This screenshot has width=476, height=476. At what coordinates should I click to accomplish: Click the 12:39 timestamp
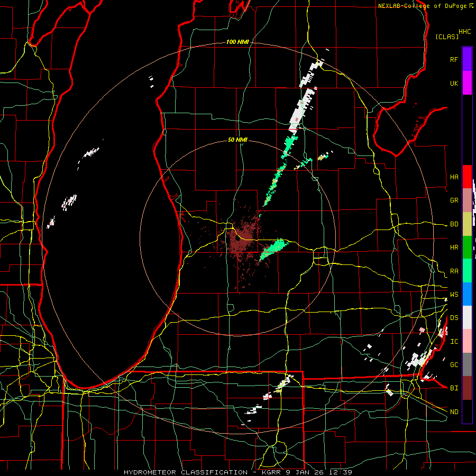pos(342,472)
